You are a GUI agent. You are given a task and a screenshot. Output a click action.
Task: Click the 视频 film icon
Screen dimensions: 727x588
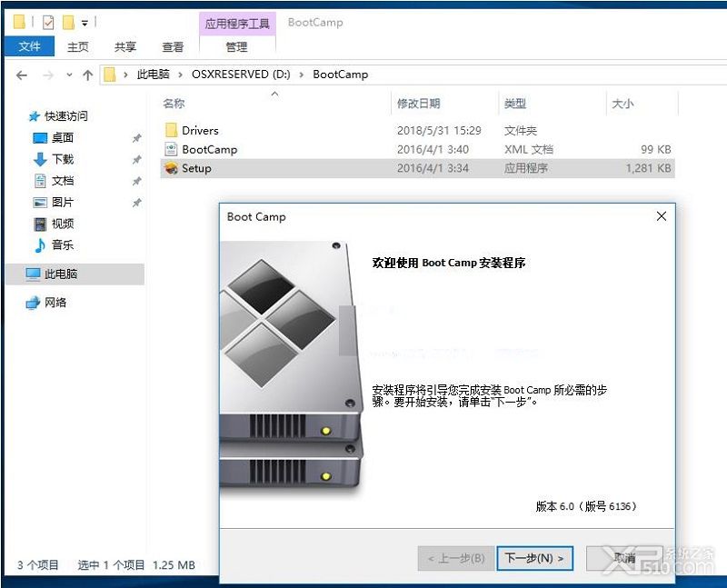coord(40,224)
